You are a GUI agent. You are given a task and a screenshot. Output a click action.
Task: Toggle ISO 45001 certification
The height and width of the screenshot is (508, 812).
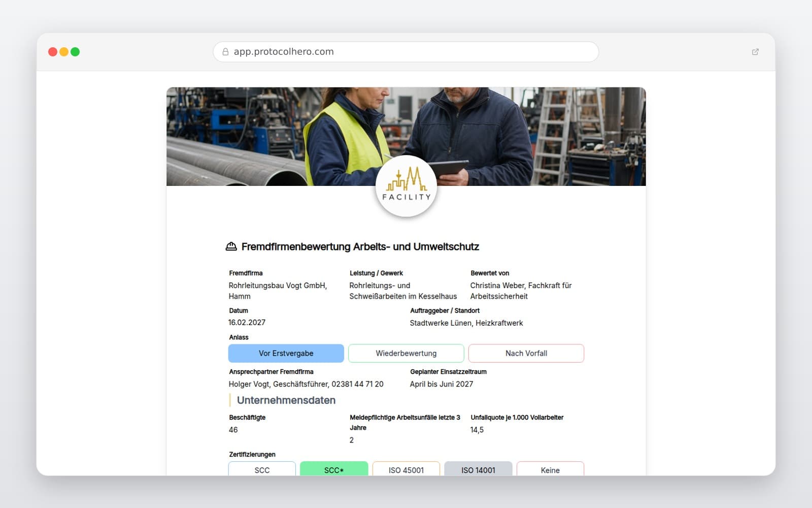click(x=406, y=469)
